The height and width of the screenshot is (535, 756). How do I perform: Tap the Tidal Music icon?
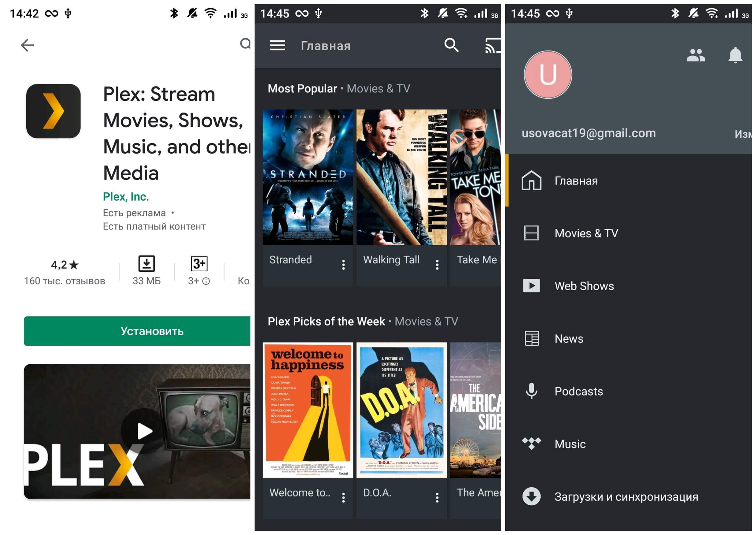click(531, 443)
